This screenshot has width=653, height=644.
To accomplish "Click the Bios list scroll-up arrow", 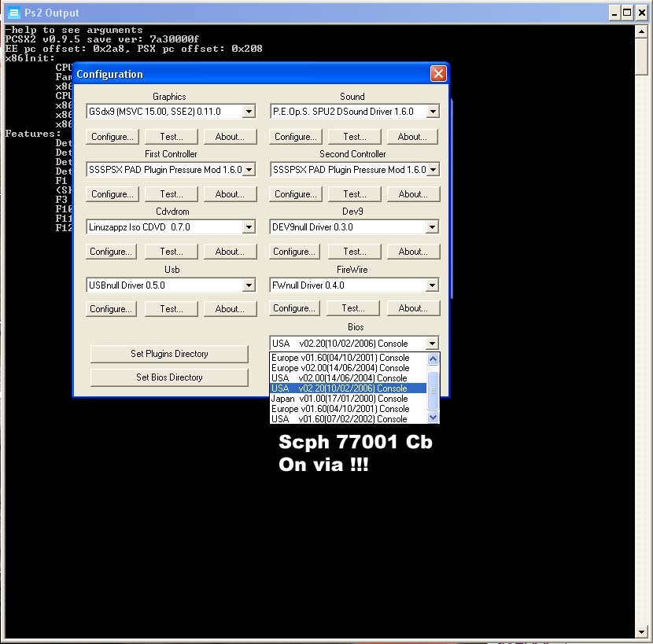I will tap(433, 359).
